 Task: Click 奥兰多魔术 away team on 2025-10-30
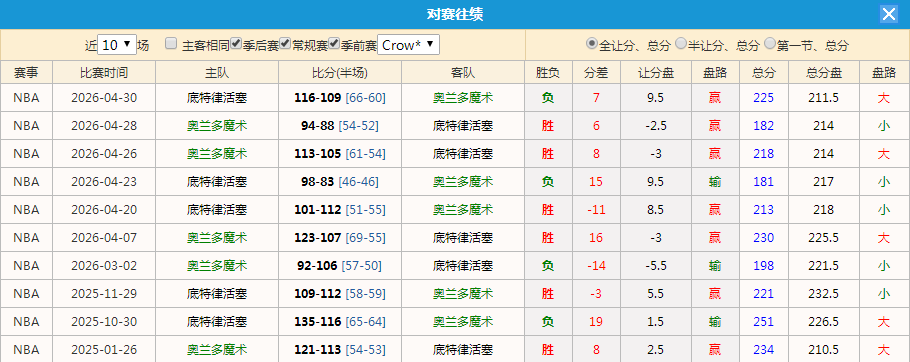[x=463, y=321]
